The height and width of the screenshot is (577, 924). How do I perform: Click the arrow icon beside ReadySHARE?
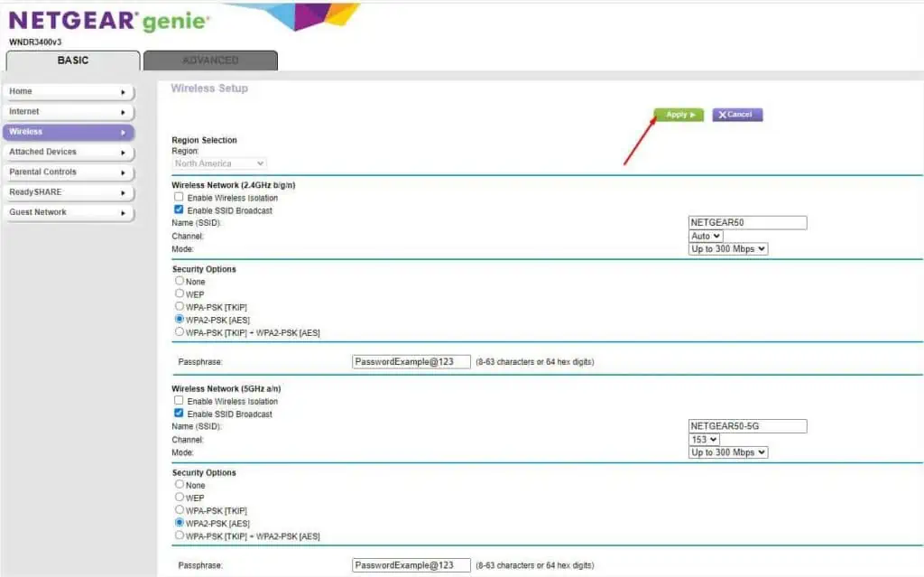(123, 192)
